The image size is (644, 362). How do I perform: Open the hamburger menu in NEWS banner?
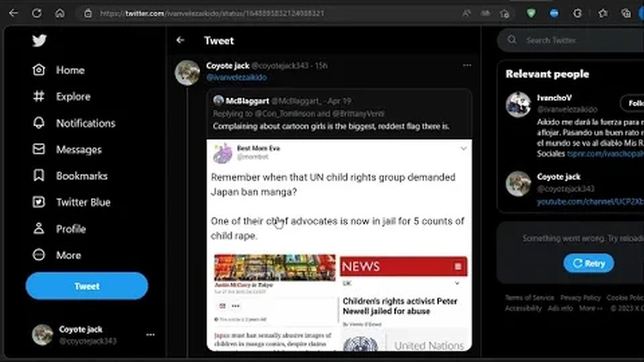458,266
